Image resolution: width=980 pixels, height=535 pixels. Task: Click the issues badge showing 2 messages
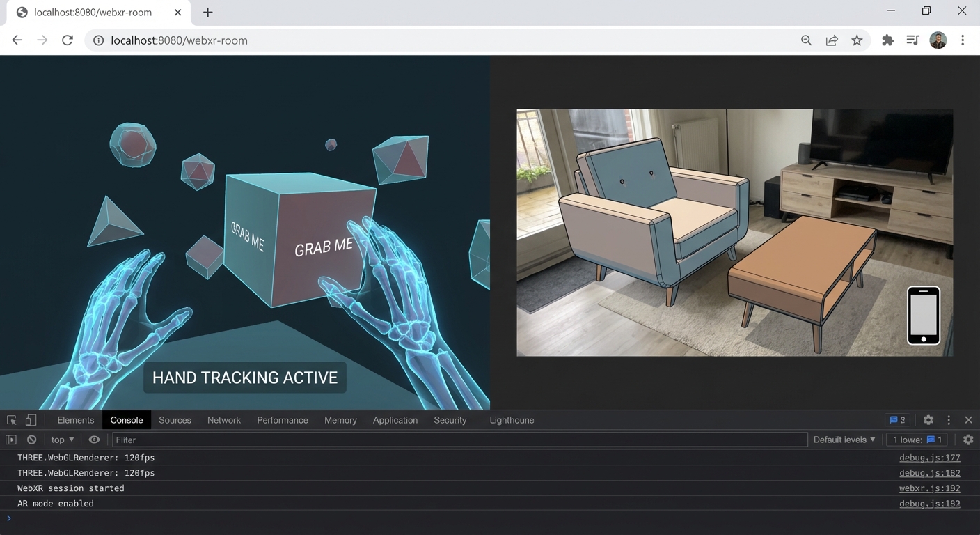coord(897,420)
